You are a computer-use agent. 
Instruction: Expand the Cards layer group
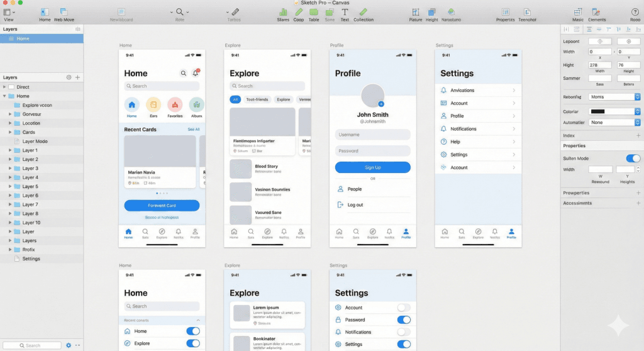pyautogui.click(x=10, y=132)
